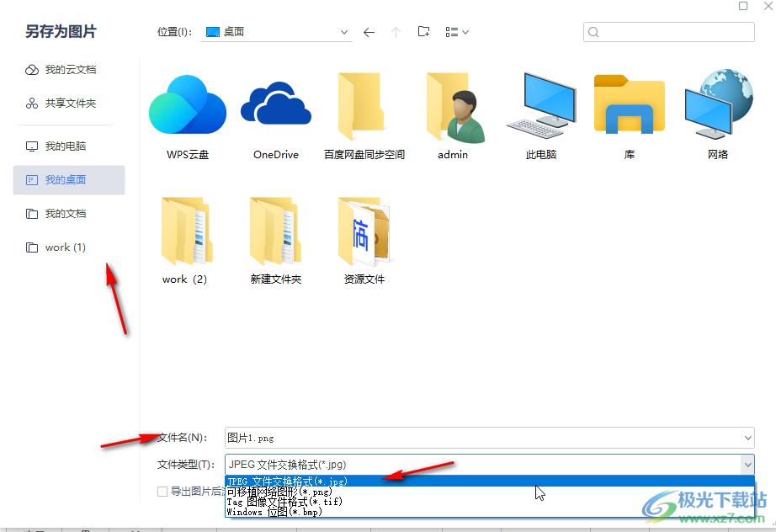The image size is (776, 532).
Task: Open the view mode list options
Action: tap(457, 32)
